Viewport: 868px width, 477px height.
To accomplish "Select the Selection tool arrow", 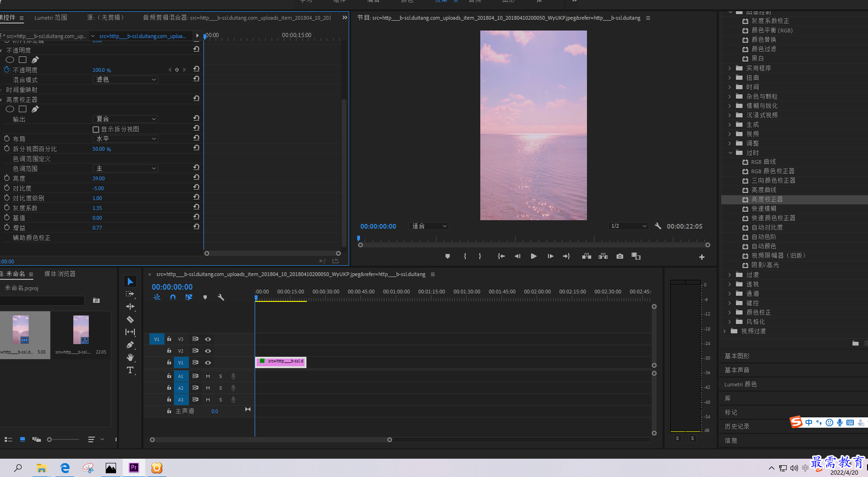I will pos(130,281).
